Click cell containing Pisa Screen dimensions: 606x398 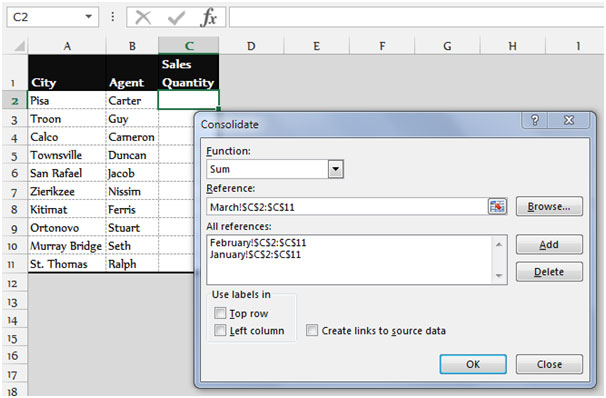[x=67, y=100]
